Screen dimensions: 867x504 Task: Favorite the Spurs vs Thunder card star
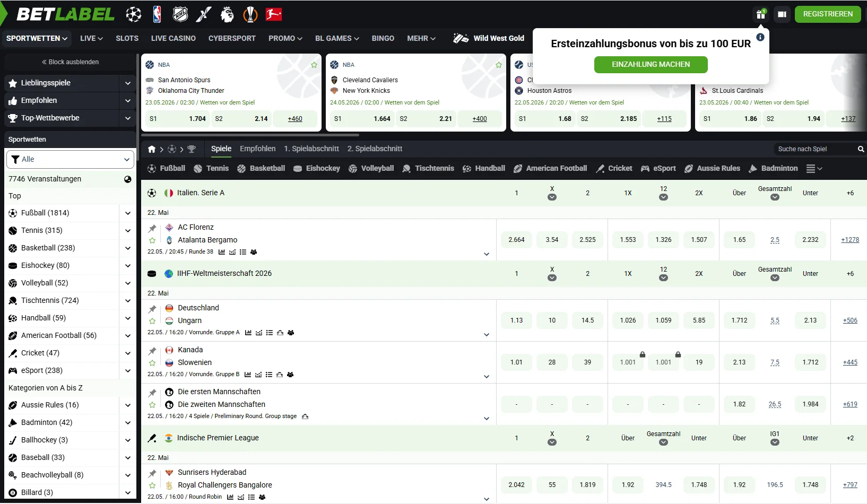tap(314, 65)
